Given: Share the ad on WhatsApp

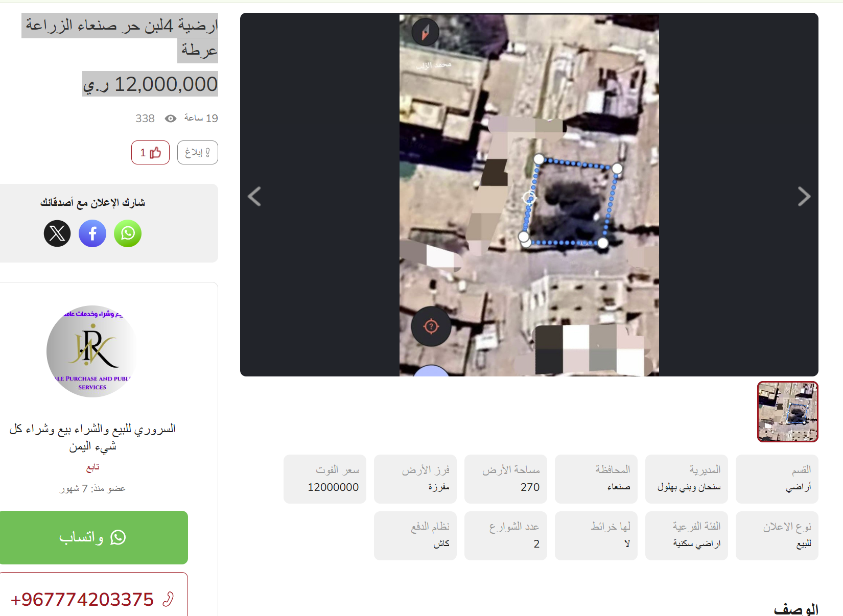Looking at the screenshot, I should 128,233.
